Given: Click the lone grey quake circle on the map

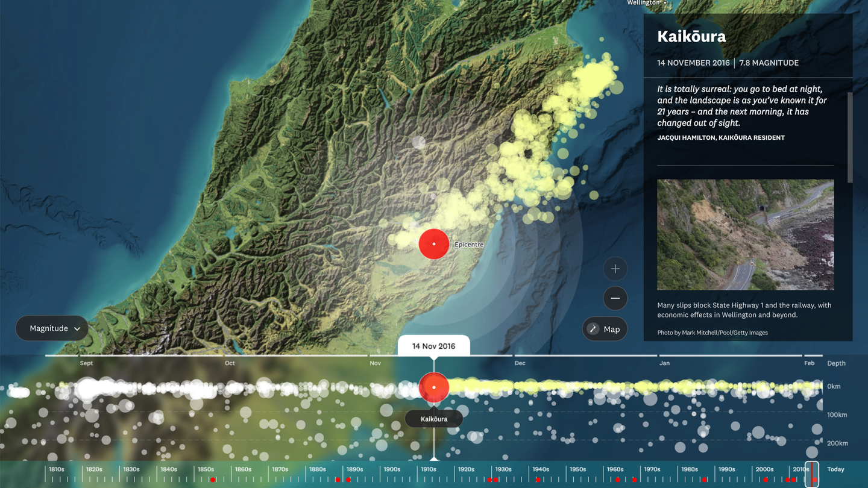Looking at the screenshot, I should coord(418,142).
